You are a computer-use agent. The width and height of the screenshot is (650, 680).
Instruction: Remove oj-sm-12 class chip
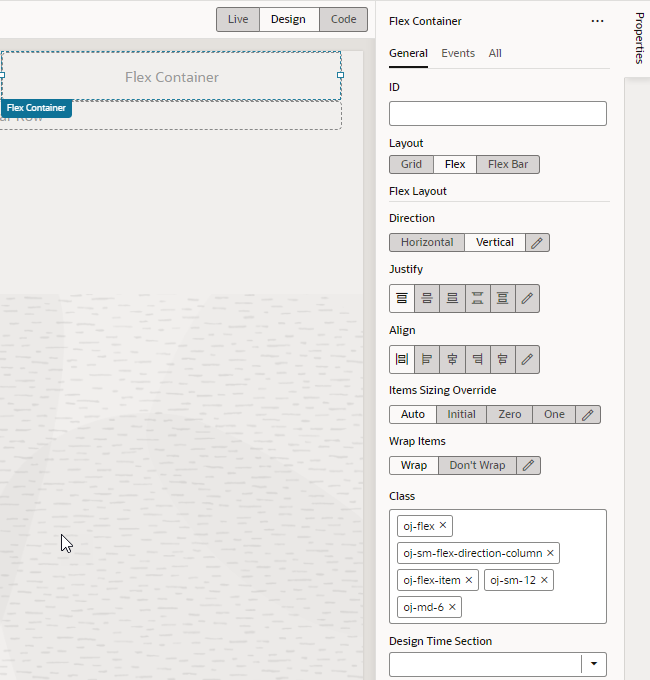click(x=544, y=580)
